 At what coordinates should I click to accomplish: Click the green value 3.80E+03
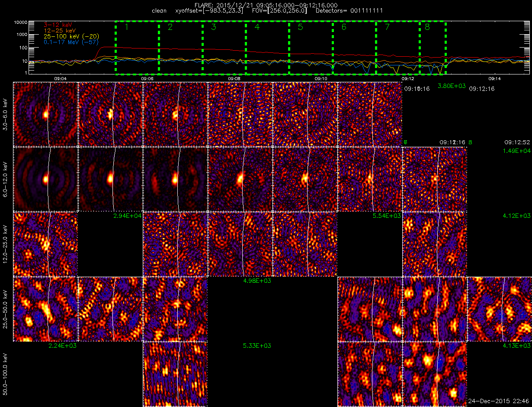[x=452, y=86]
